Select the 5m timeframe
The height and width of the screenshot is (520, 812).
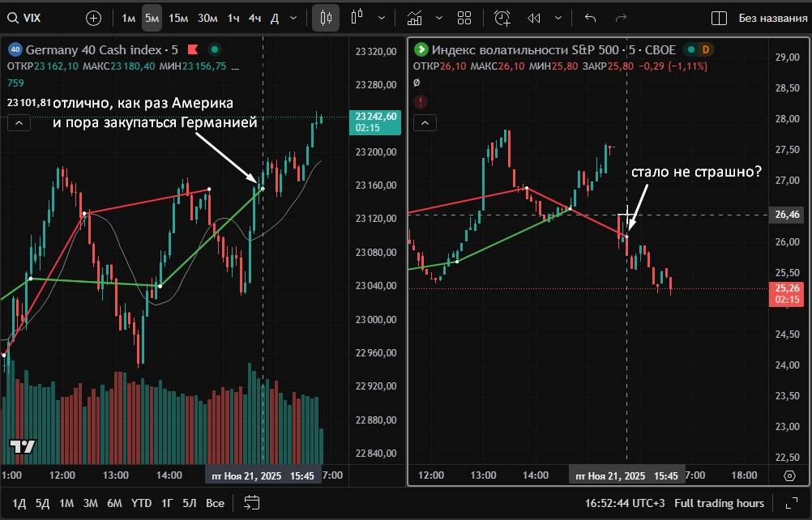click(x=152, y=18)
